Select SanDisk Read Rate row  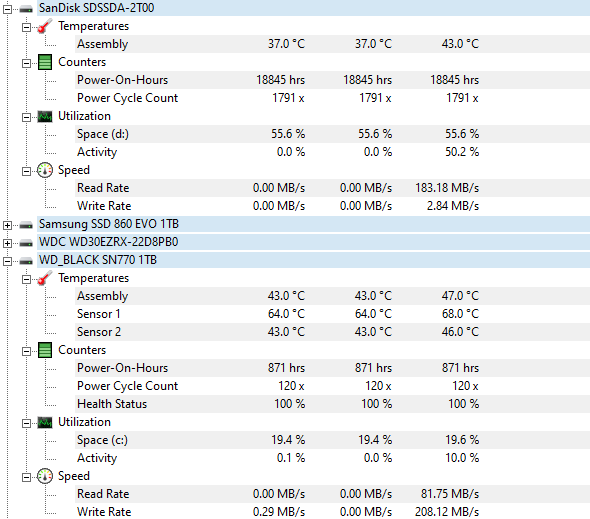point(332,188)
